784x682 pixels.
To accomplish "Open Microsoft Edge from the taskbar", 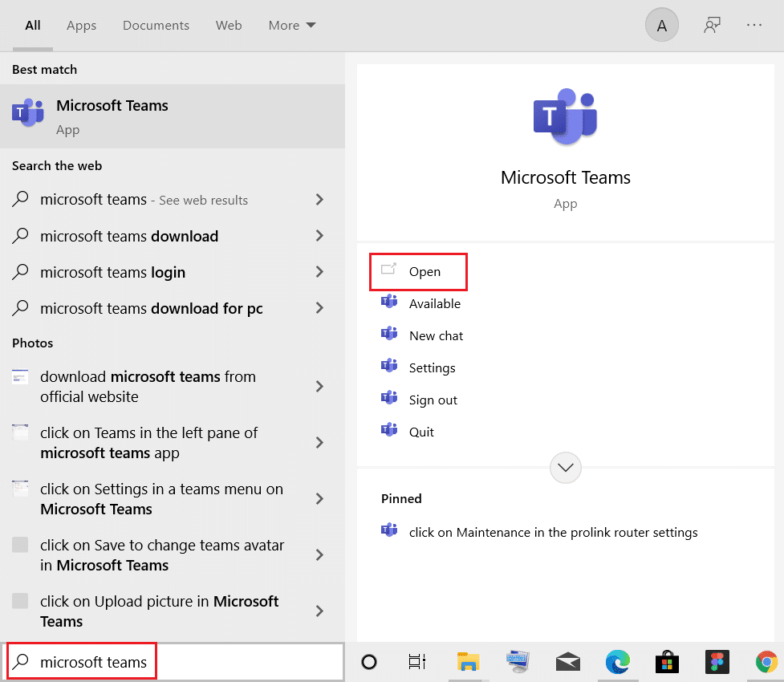I will tap(617, 662).
